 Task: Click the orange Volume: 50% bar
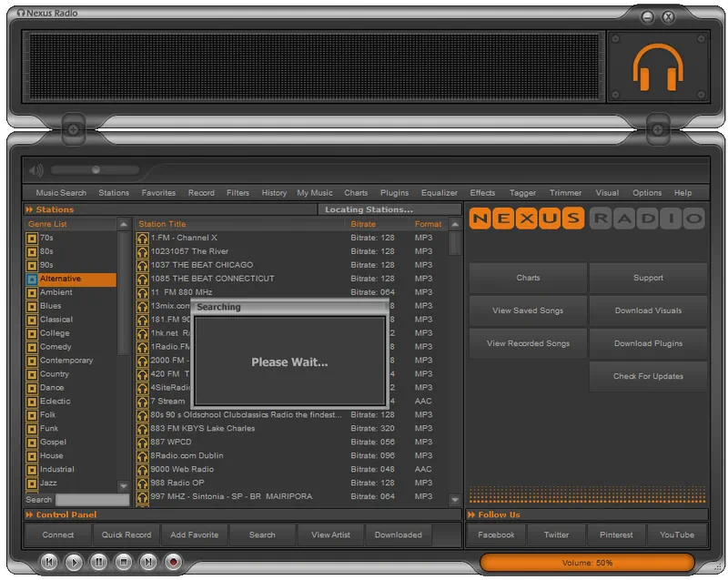click(587, 563)
